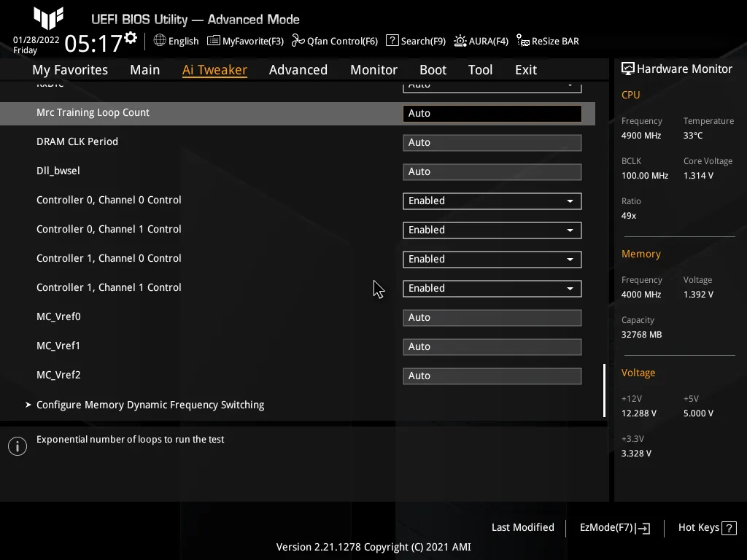Screen dimensions: 747x560
Task: Click Memory capacity value 32768 MB
Action: pyautogui.click(x=642, y=335)
